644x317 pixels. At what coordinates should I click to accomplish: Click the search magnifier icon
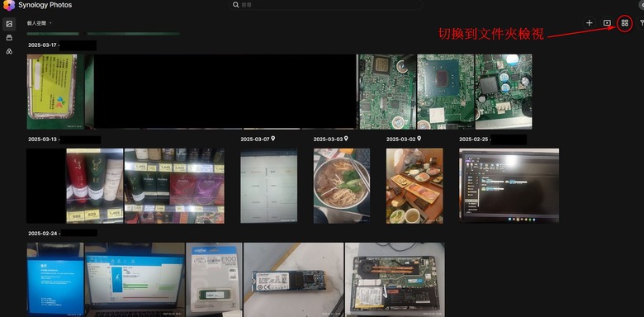[236, 5]
